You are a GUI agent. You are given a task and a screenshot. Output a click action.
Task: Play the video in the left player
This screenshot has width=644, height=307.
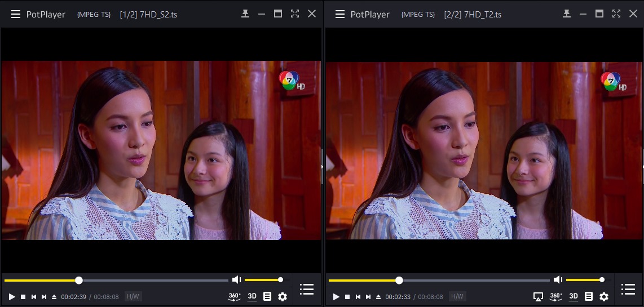click(x=12, y=297)
